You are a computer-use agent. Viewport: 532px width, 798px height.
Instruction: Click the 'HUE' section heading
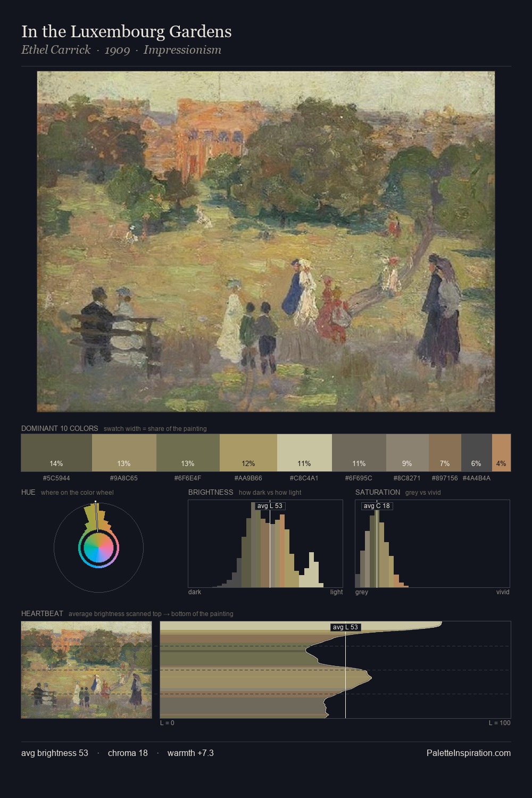click(x=28, y=492)
